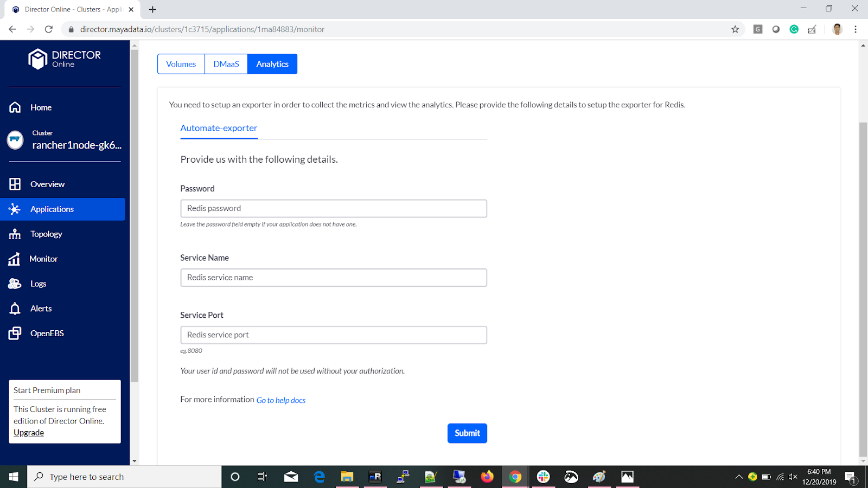Open Windows Start menu
868x488 pixels.
(x=14, y=477)
